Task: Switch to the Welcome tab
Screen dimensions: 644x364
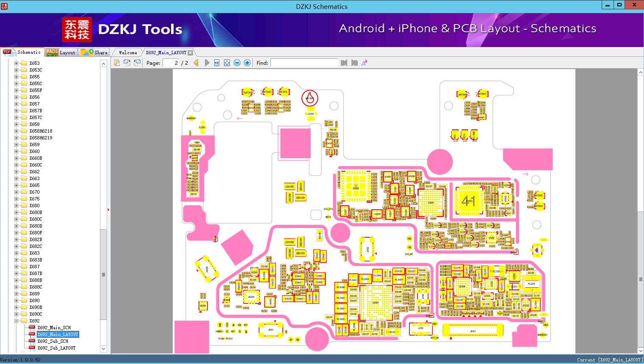Action: click(x=128, y=53)
